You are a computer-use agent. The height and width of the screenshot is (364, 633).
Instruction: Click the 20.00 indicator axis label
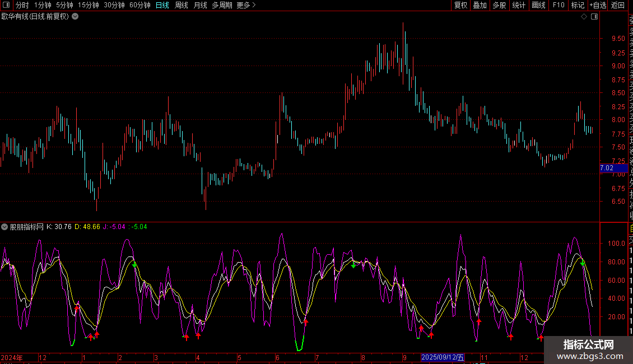pyautogui.click(x=616, y=317)
